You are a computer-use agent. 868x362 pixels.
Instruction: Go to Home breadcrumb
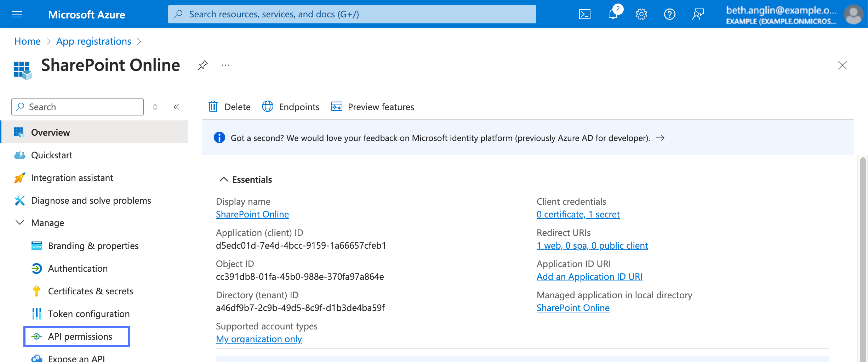pos(27,41)
